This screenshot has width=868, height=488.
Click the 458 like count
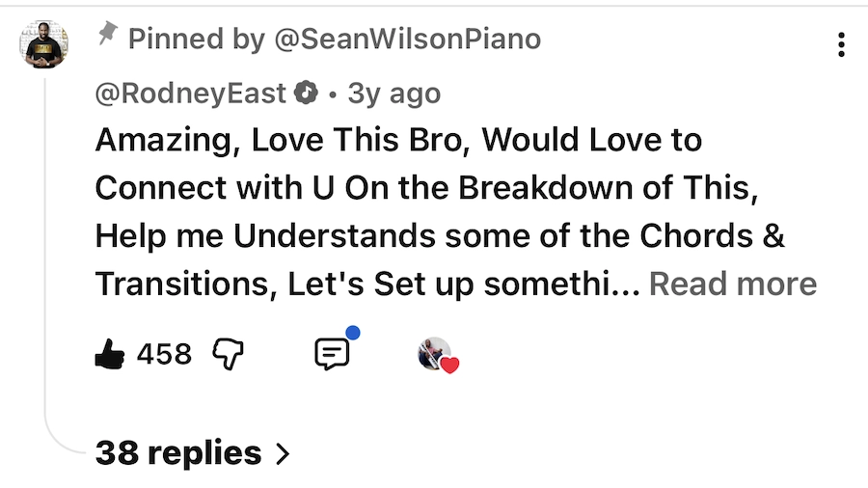(x=164, y=355)
